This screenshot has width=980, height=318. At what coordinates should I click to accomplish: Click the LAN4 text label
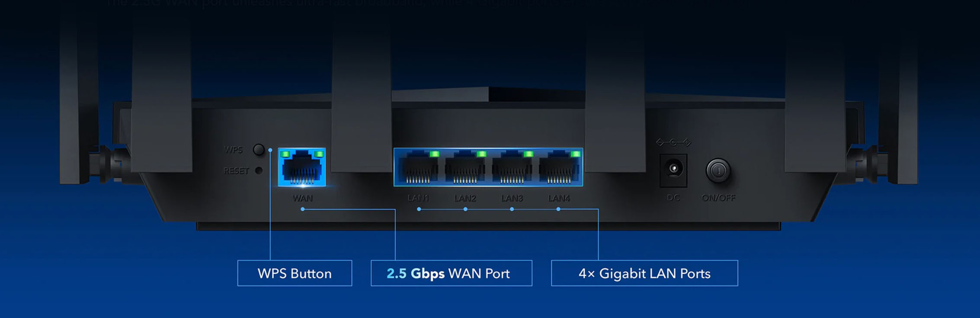tap(559, 198)
